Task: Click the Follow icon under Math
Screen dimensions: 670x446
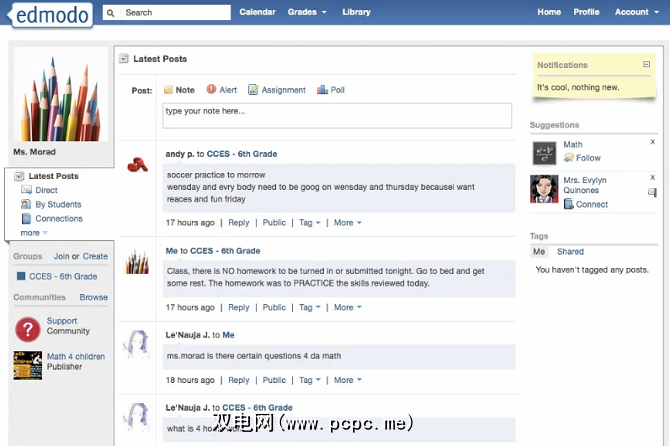Action: 568,158
